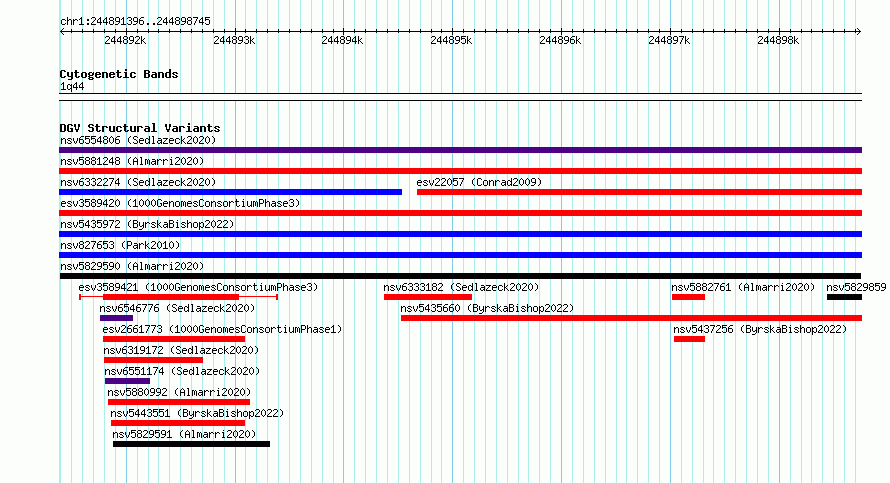Click the right arrowhead of the ruler
890x483 pixels.
(x=859, y=31)
